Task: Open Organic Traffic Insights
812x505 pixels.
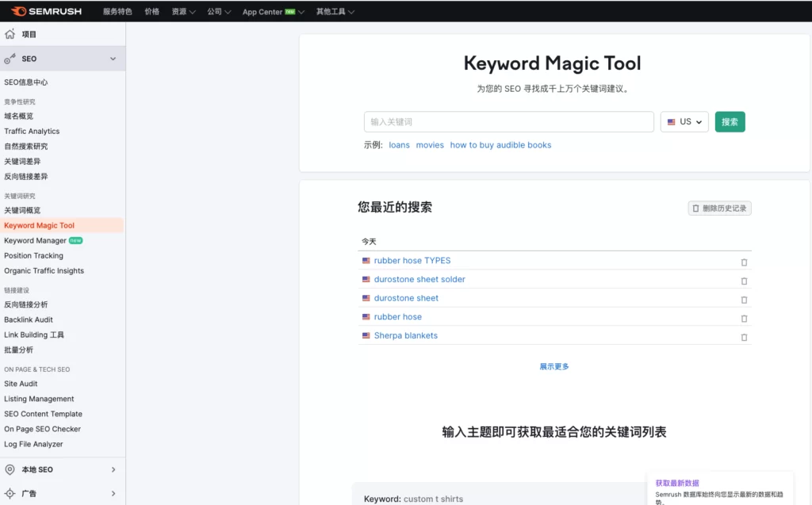Action: tap(44, 270)
